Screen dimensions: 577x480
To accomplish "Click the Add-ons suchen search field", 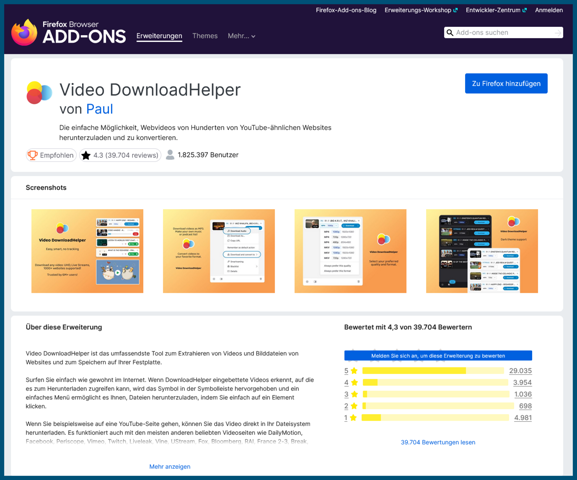I will click(503, 33).
